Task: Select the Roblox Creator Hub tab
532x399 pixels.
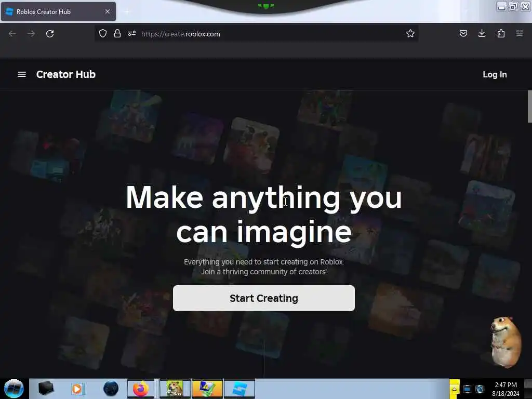Action: [58, 11]
